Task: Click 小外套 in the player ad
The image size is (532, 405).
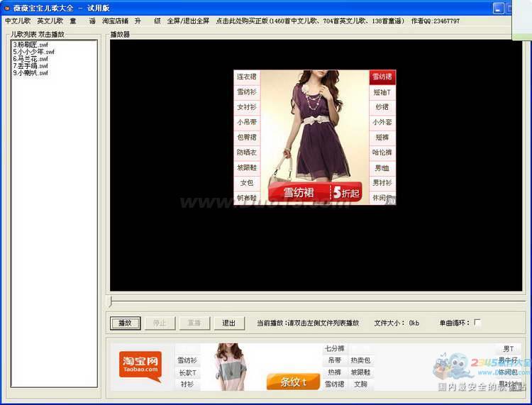Action: (382, 122)
